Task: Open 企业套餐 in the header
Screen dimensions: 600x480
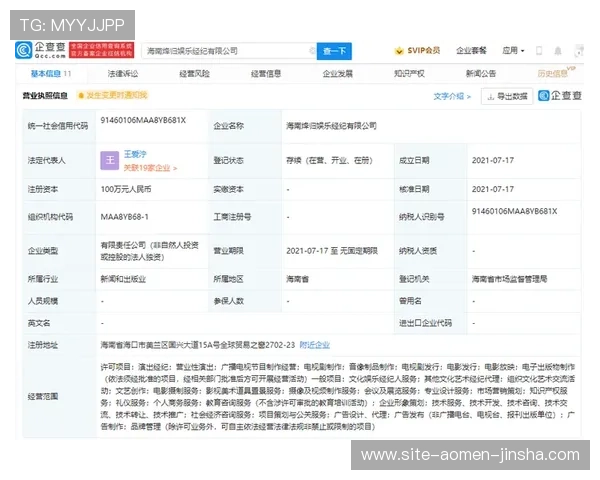Action: click(471, 51)
